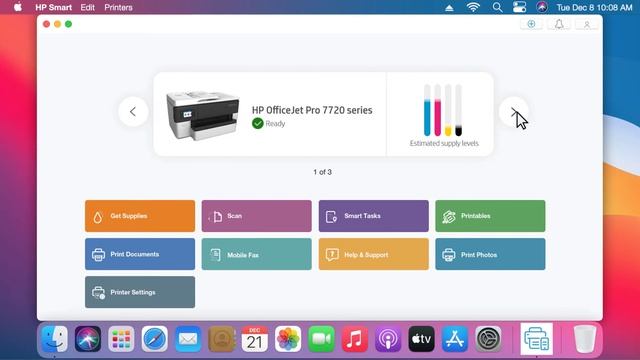640x360 pixels.
Task: Click the 1 of 3 page indicator
Action: point(322,172)
